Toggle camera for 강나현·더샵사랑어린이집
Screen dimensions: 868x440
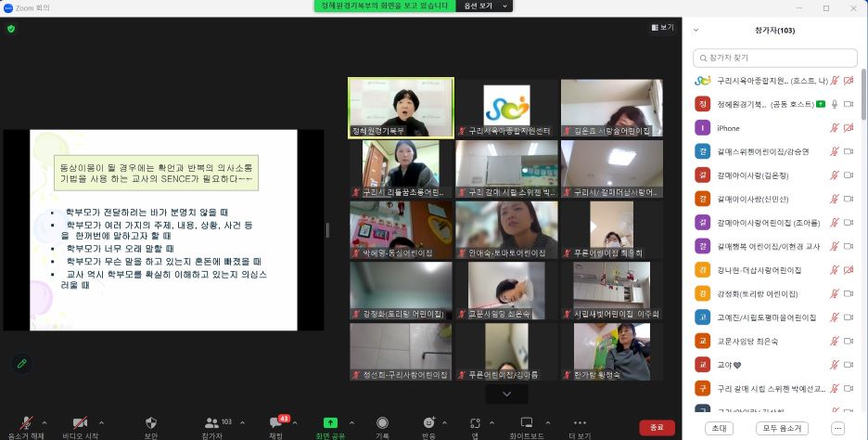click(849, 270)
